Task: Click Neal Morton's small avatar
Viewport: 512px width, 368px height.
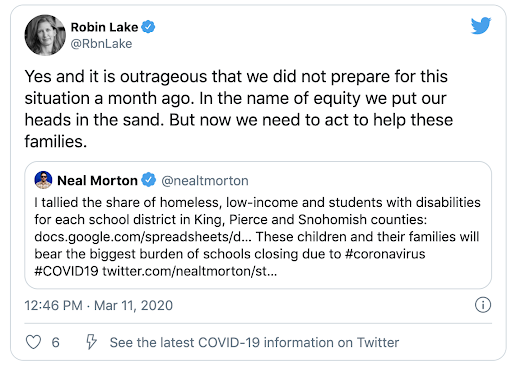Action: [43, 180]
